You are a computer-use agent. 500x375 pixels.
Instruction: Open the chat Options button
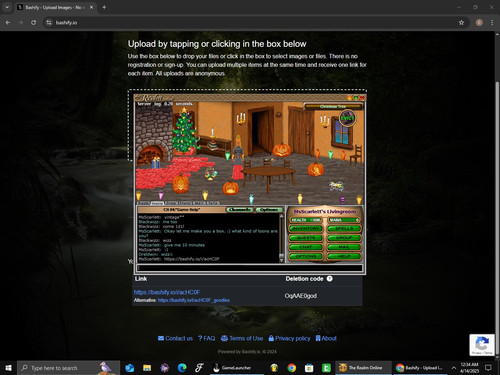[269, 210]
